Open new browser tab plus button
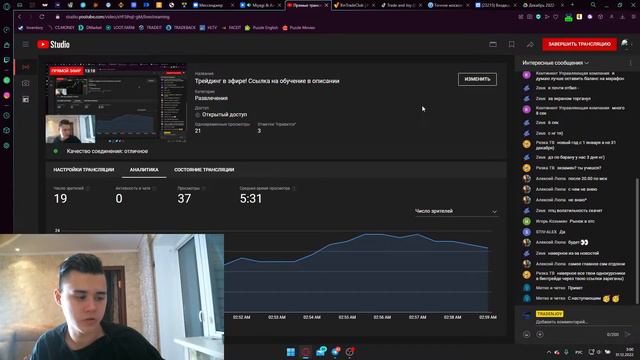The image size is (640, 360). tap(572, 5)
